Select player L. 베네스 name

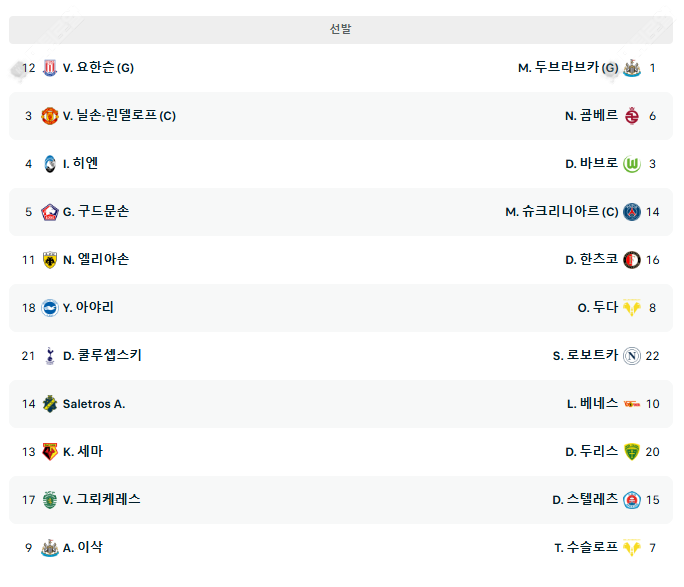592,404
